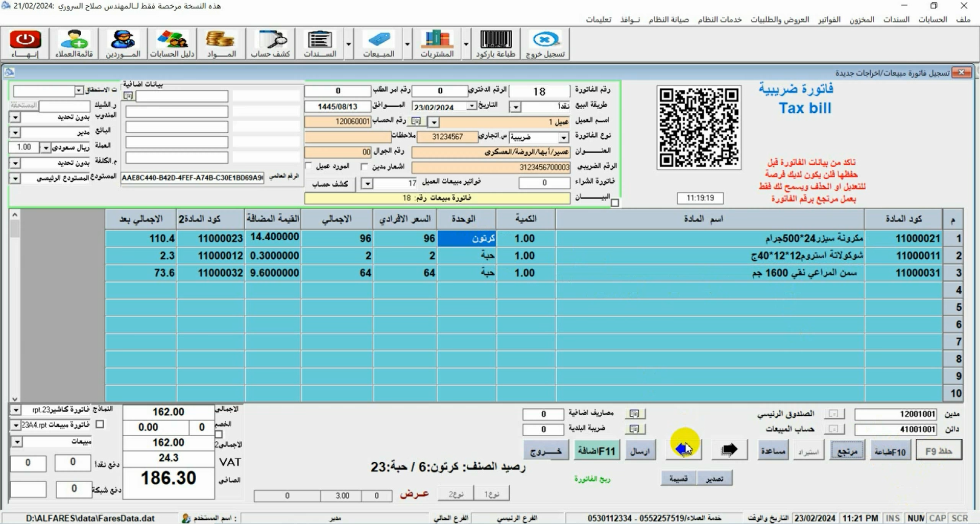Open the المخزون menu

862,19
